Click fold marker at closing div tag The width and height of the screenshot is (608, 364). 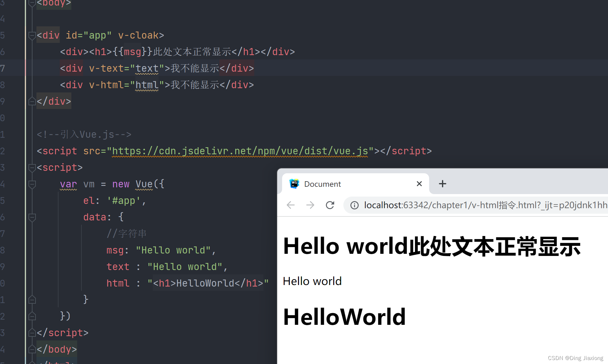pos(32,101)
